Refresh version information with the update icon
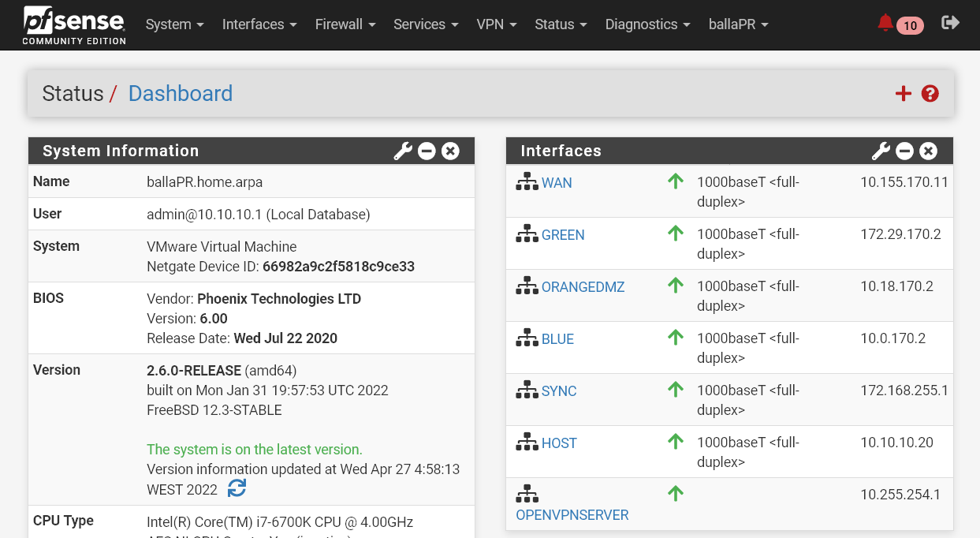Viewport: 980px width, 538px height. point(237,488)
